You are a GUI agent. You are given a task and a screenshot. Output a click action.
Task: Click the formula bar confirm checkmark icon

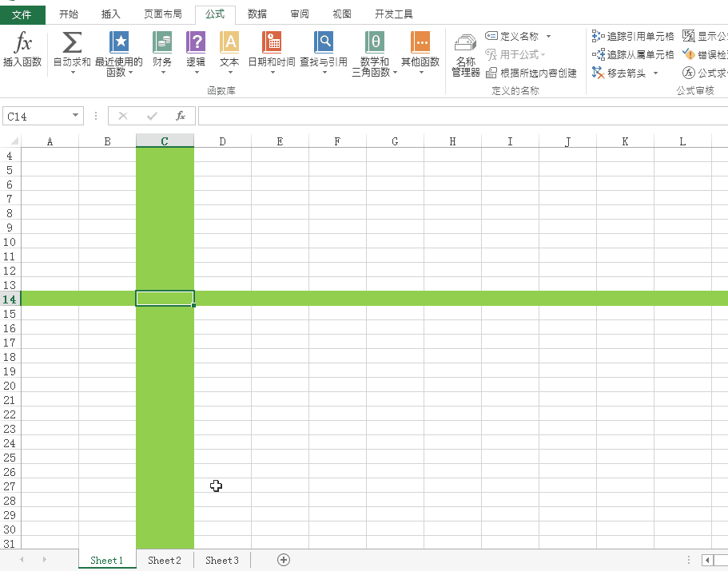click(152, 116)
